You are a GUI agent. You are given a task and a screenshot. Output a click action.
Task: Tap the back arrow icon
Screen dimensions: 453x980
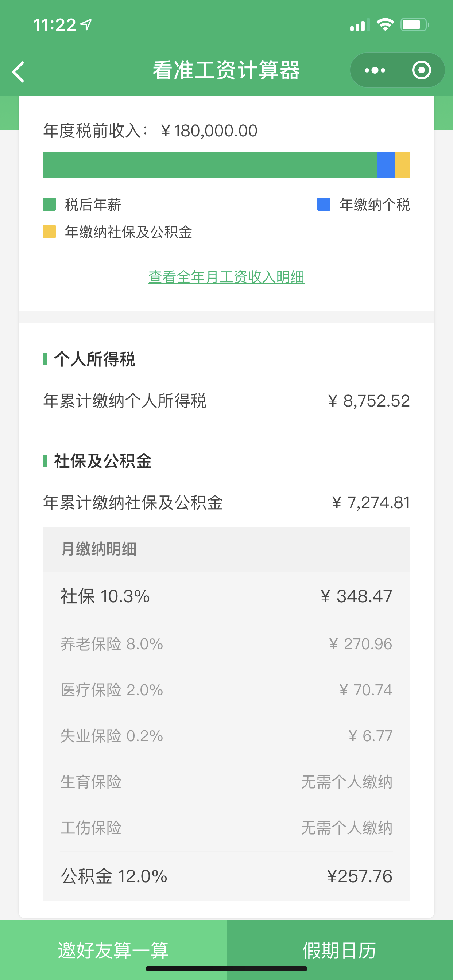click(18, 71)
